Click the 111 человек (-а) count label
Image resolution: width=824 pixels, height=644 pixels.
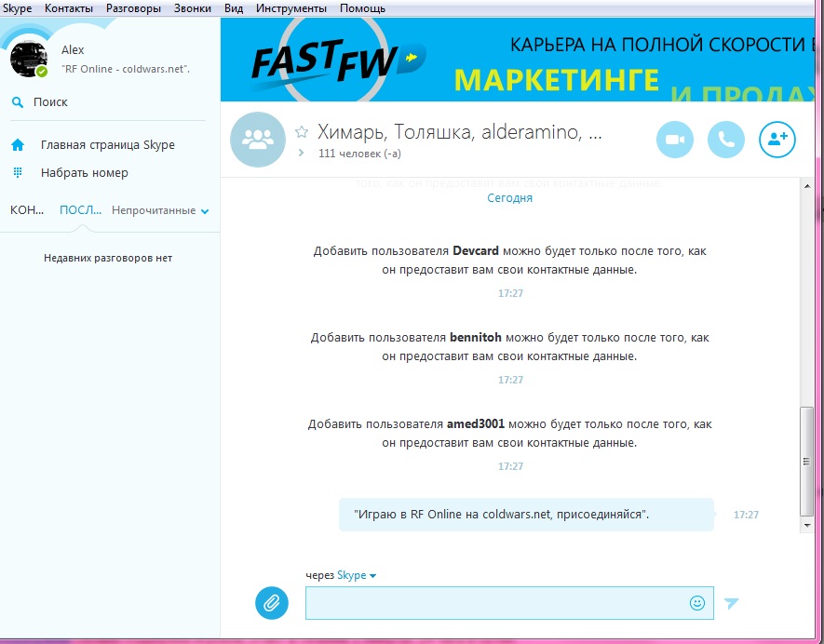click(x=359, y=154)
